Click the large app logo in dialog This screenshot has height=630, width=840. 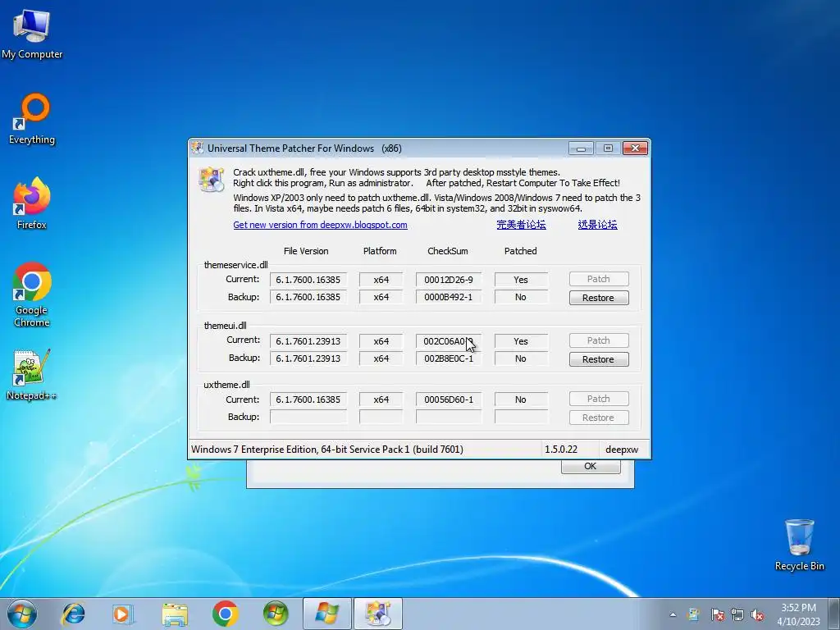tap(211, 179)
